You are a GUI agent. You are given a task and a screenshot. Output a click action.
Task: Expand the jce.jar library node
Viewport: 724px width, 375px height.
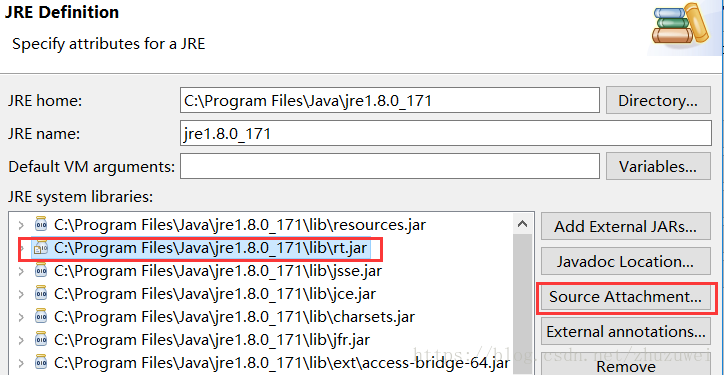point(20,294)
